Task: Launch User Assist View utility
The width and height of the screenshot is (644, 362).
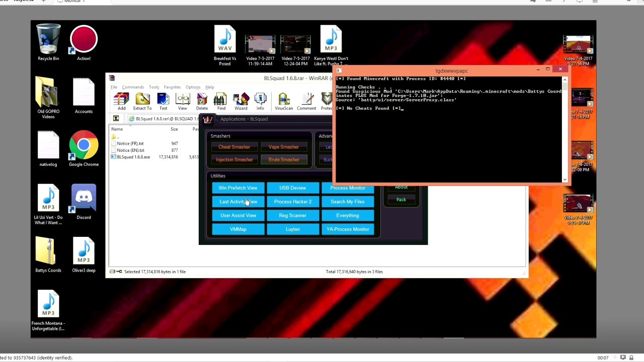Action: 238,215
